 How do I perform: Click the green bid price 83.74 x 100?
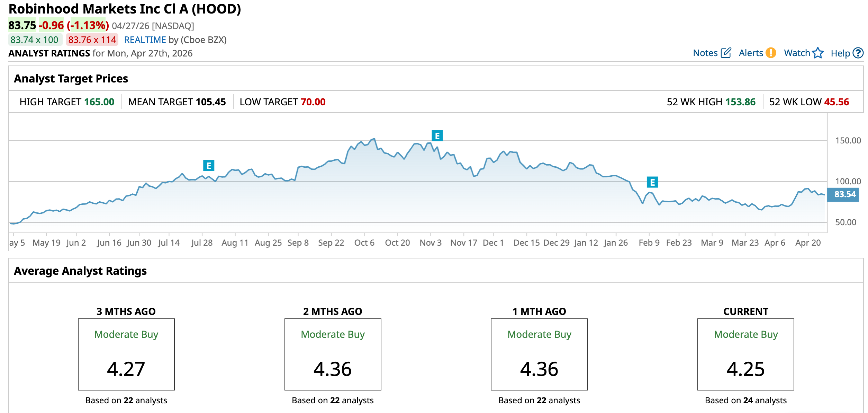pyautogui.click(x=35, y=40)
